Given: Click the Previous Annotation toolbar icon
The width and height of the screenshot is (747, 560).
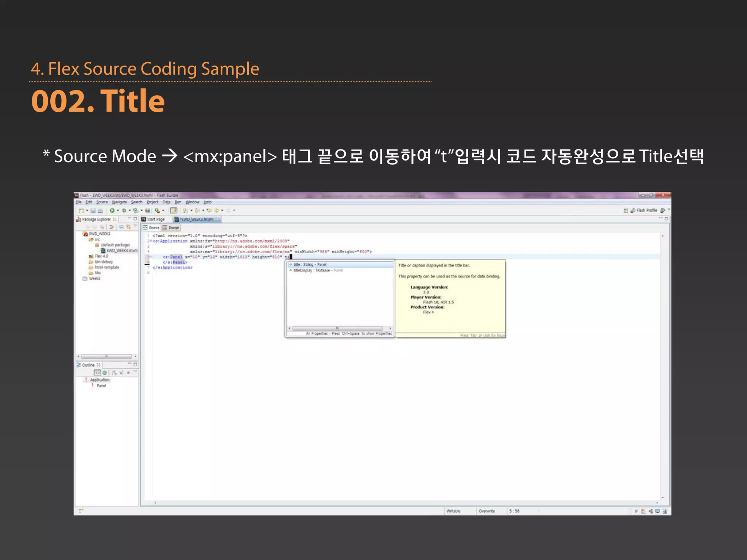Looking at the screenshot, I should point(197,210).
